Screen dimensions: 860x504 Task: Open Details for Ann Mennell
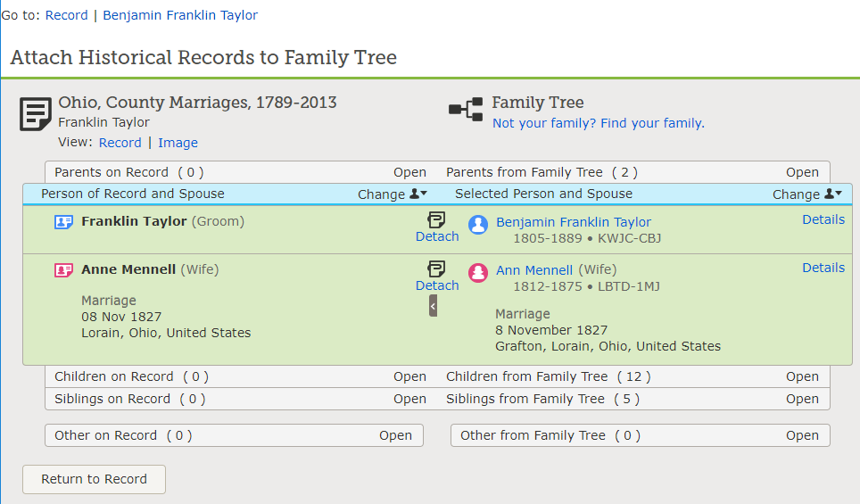(823, 268)
